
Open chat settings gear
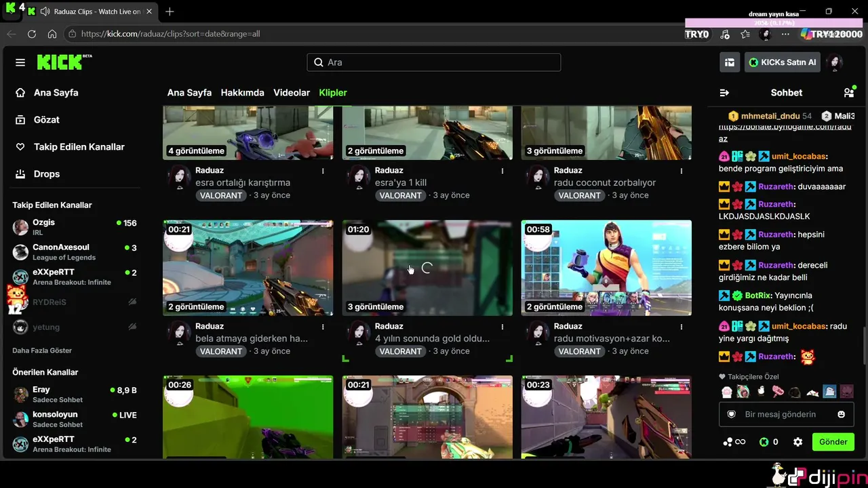click(x=798, y=442)
